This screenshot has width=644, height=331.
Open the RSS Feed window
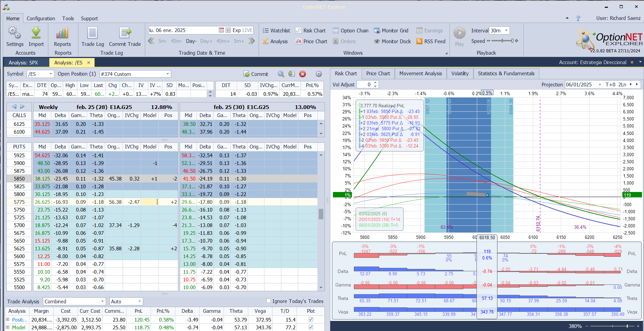431,42
